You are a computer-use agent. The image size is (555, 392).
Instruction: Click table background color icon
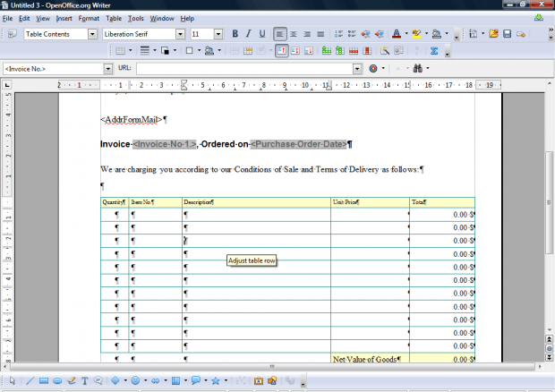209,51
